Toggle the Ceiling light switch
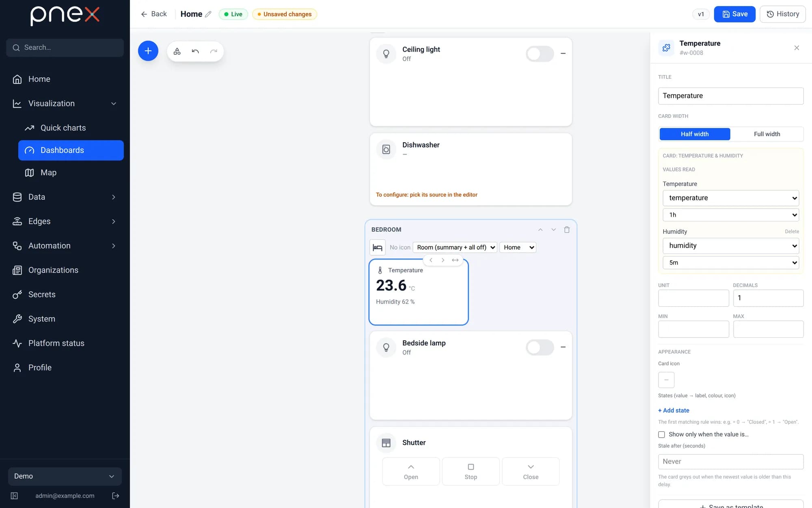Screen dimensions: 812x508 pos(540,54)
